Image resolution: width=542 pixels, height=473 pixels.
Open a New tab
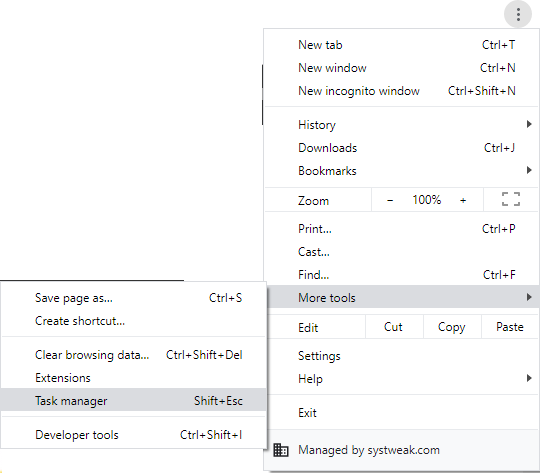tap(401, 45)
